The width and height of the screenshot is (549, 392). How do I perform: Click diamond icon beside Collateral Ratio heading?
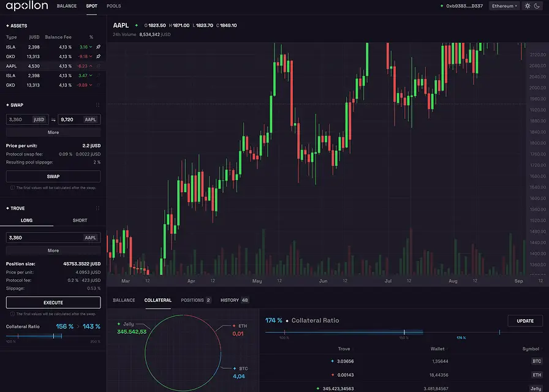click(287, 321)
